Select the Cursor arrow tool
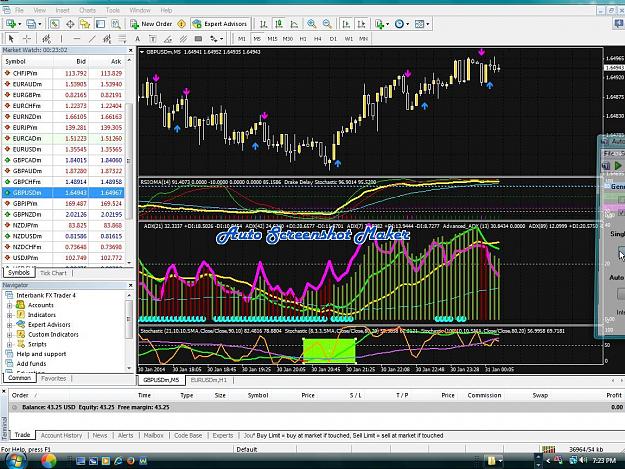625x469 pixels. (x=11, y=39)
